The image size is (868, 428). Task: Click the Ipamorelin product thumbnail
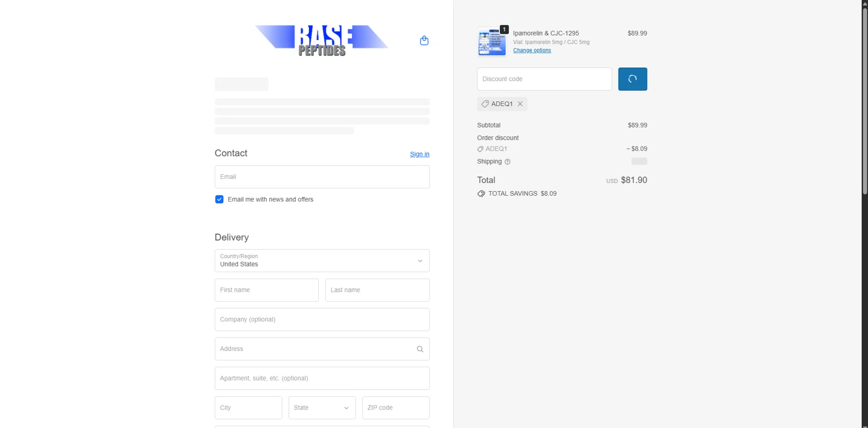coord(492,42)
